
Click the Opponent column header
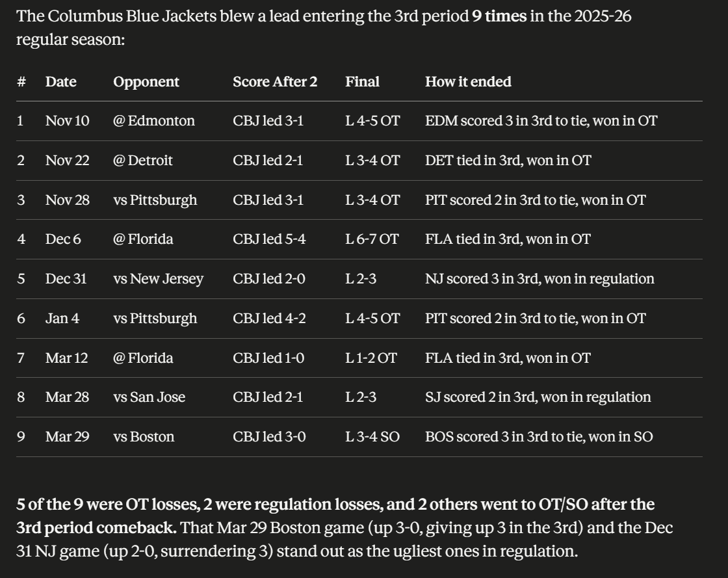pos(146,82)
